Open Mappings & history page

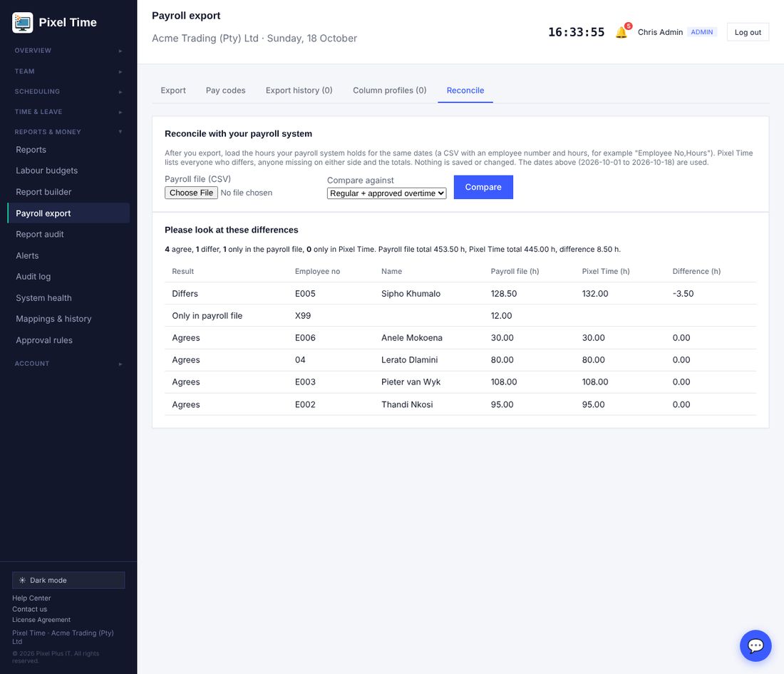tap(68, 319)
